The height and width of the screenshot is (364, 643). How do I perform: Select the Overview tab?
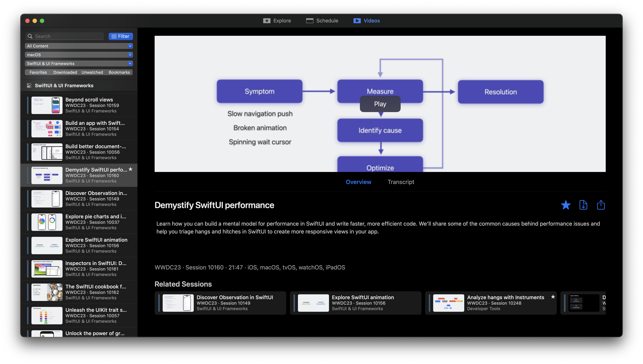pyautogui.click(x=358, y=182)
